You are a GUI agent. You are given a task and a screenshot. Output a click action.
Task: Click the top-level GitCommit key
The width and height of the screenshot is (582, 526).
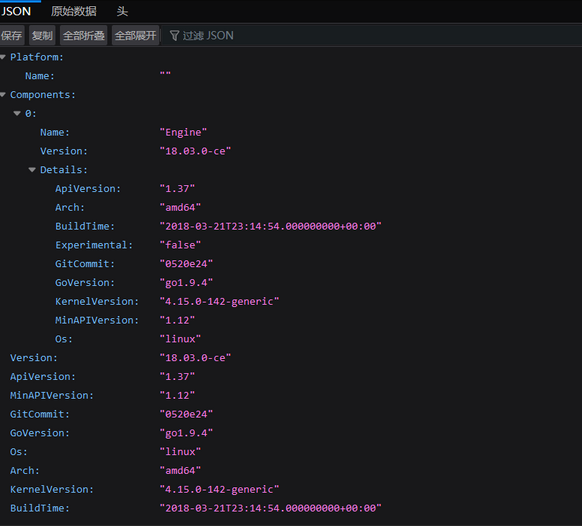click(40, 414)
